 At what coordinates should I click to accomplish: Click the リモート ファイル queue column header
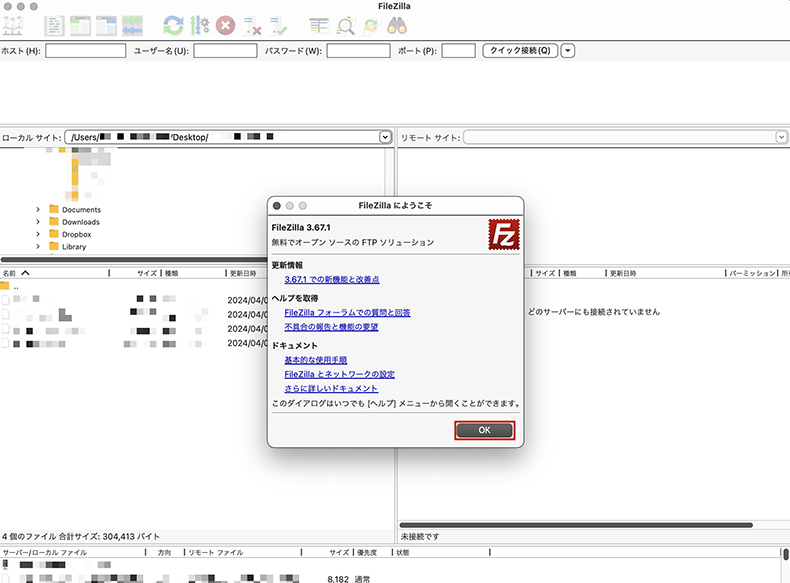(216, 553)
